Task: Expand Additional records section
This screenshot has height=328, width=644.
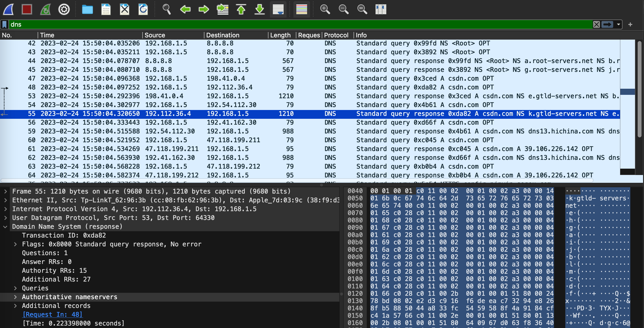Action: [15, 306]
